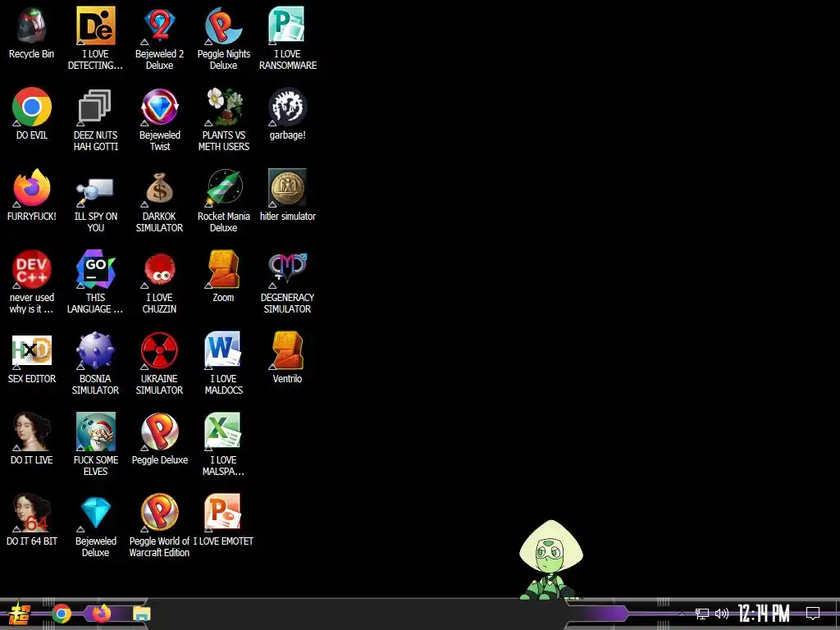Select the Firefox desktop shortcut icon
Viewport: 840px width, 630px height.
tap(32, 188)
